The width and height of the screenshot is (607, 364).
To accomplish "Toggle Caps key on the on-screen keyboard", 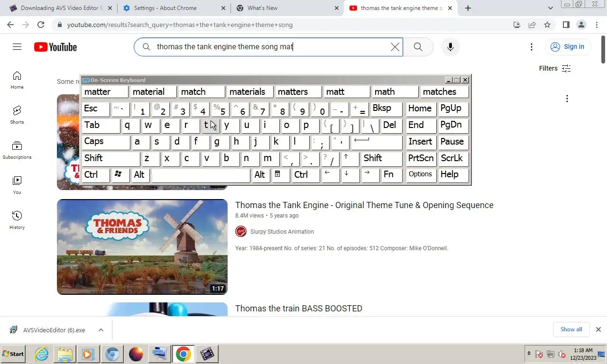I will (106, 142).
